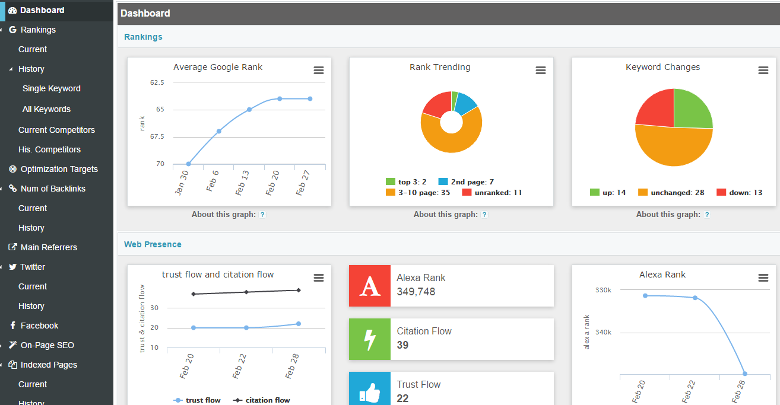
Task: Open Current under Rankings
Action: point(32,49)
